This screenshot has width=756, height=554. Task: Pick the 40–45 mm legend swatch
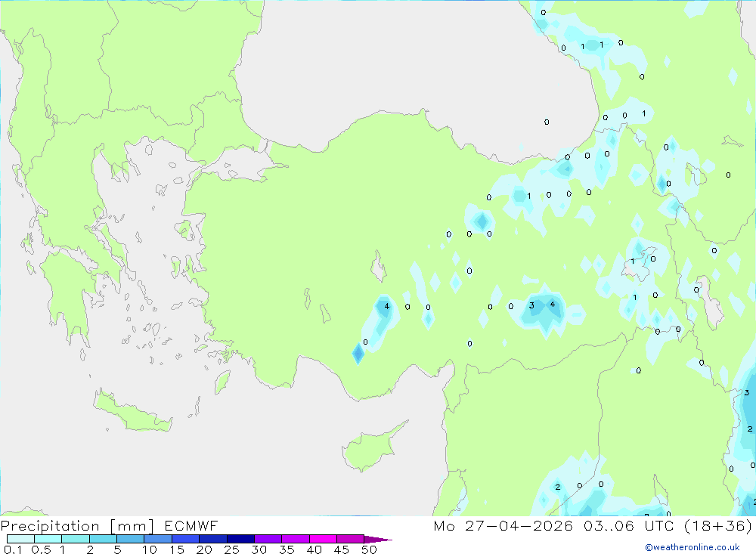(x=323, y=539)
